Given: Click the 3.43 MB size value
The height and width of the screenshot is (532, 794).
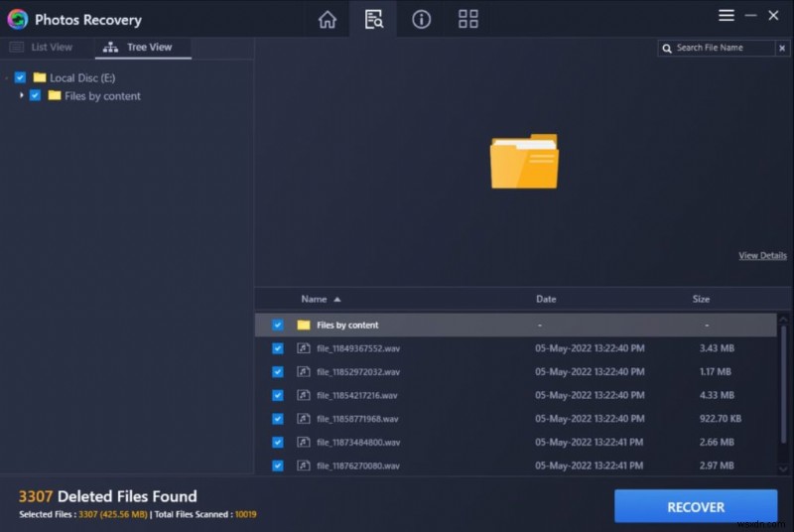Looking at the screenshot, I should [717, 348].
